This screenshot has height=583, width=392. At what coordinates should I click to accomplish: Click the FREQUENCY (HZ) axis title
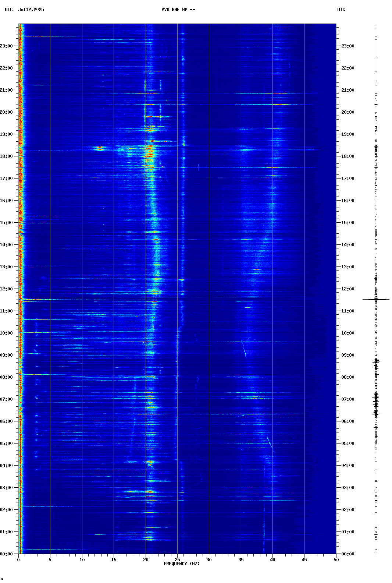click(182, 564)
